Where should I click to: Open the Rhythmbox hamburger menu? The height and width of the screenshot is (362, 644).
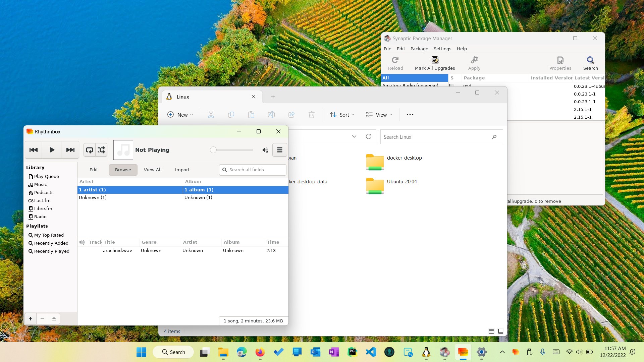point(279,150)
